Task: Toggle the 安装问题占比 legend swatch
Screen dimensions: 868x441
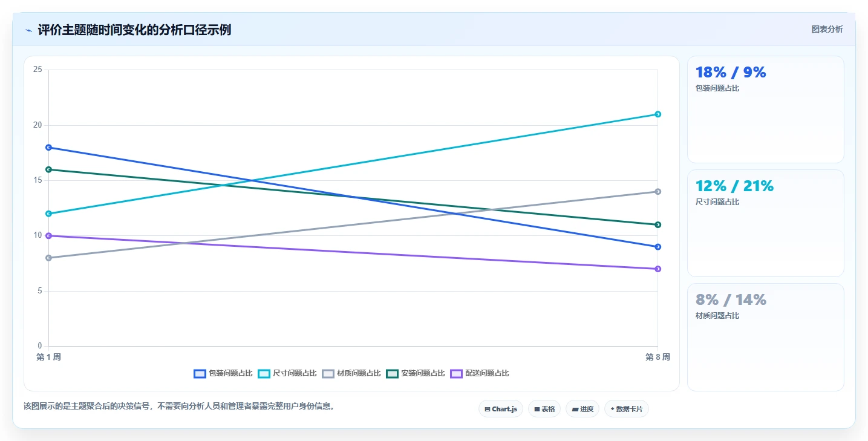Action: click(x=393, y=373)
